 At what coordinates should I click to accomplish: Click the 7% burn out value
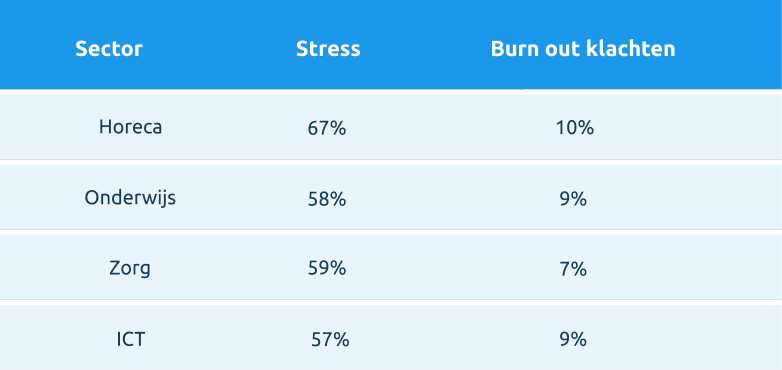pyautogui.click(x=573, y=269)
